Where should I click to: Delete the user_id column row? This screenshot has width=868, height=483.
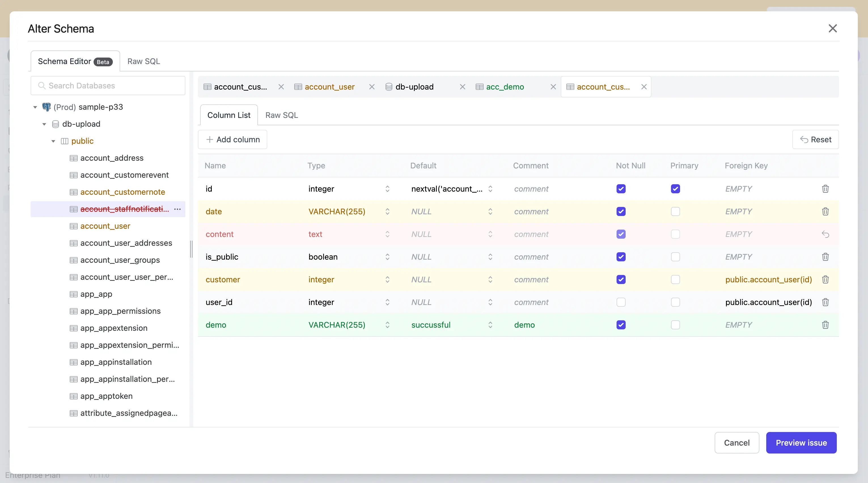[826, 302]
